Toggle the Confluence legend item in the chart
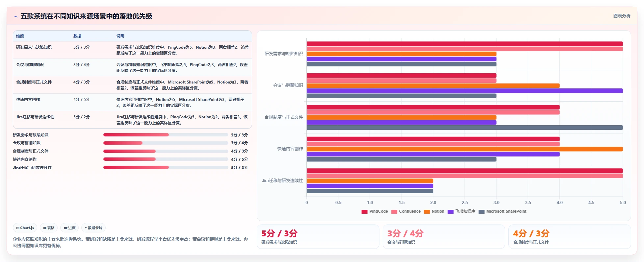644x262 pixels. point(406,211)
